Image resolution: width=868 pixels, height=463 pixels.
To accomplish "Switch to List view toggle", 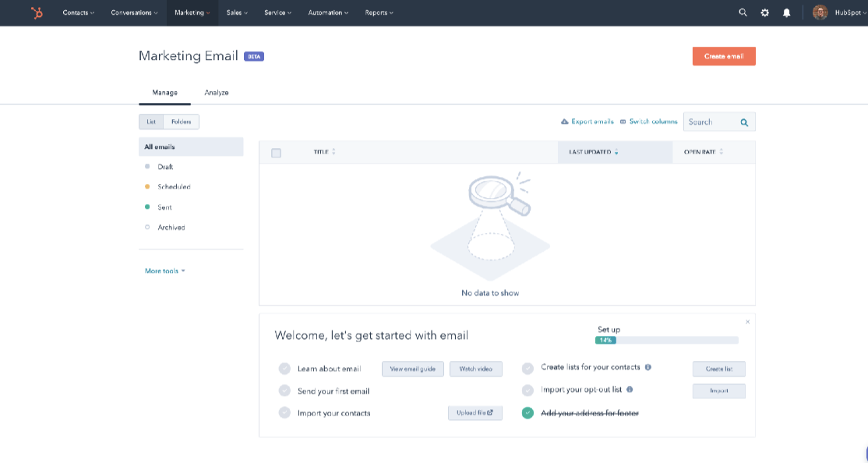I will click(x=151, y=122).
